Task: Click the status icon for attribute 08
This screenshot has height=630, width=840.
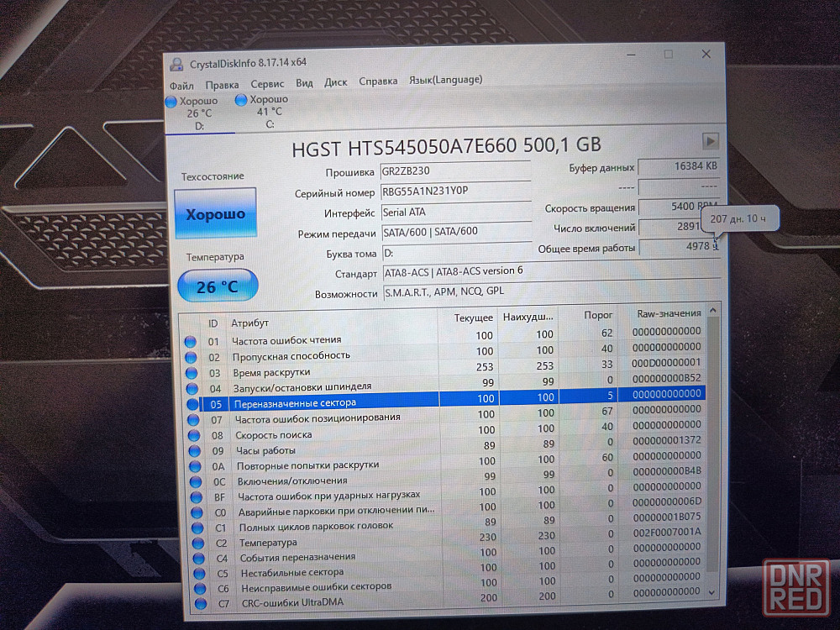Action: (x=194, y=435)
